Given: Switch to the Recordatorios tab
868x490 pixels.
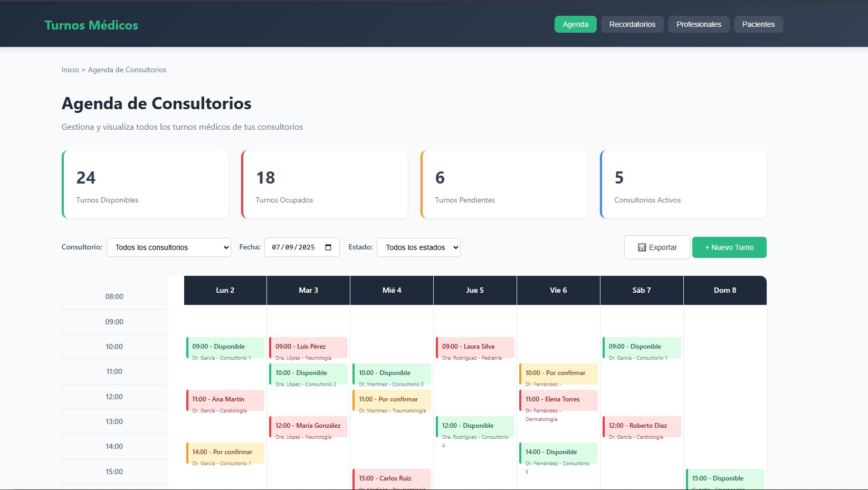Looking at the screenshot, I should click(632, 24).
